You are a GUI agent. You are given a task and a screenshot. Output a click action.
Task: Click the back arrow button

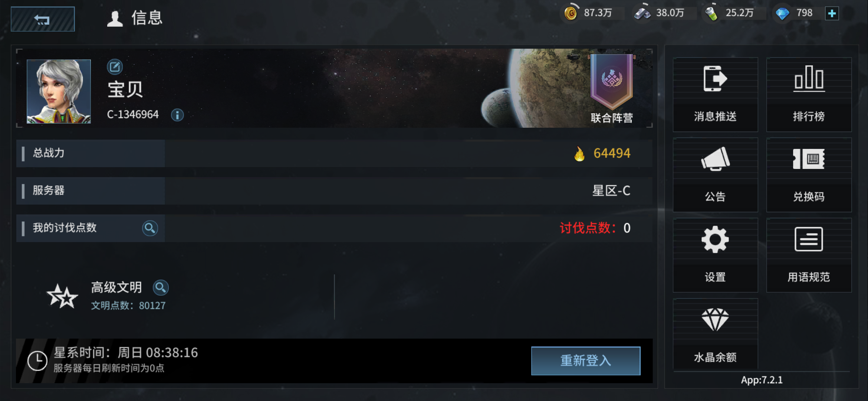click(x=43, y=19)
